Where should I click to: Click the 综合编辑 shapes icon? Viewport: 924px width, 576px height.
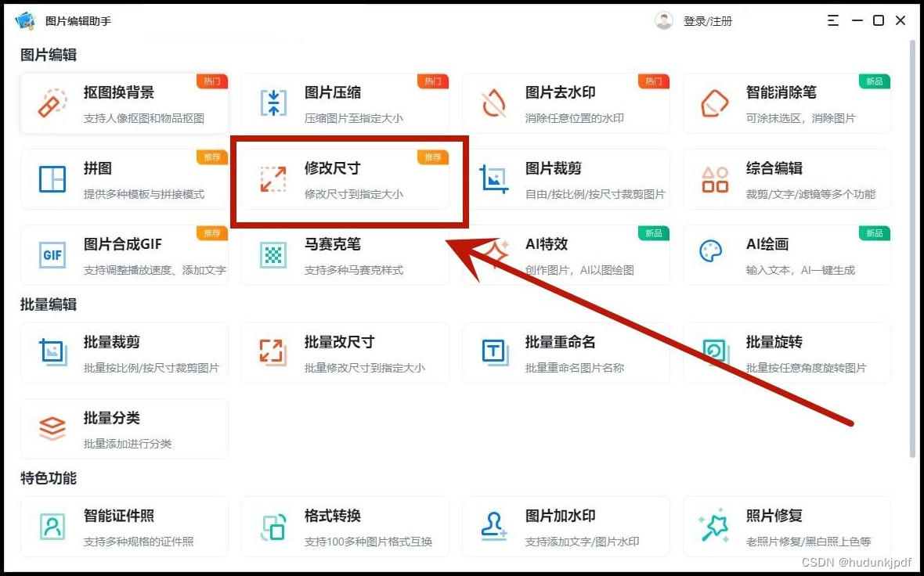[715, 179]
